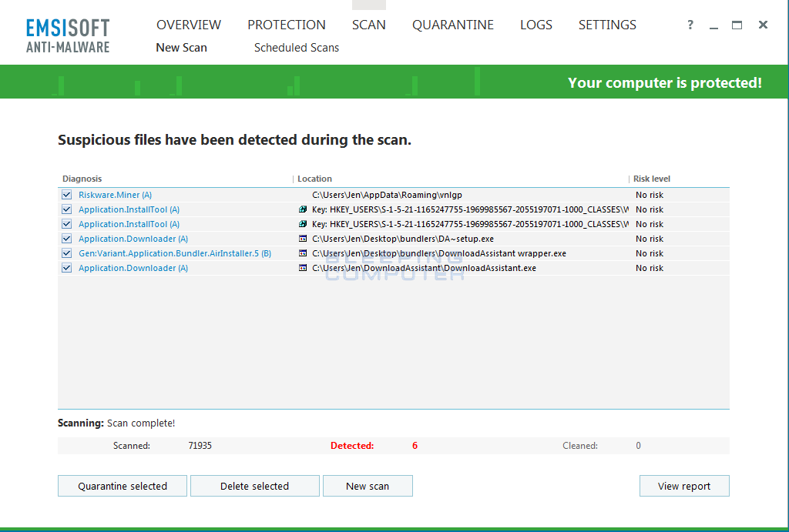Open Application.Downloader (A) link for DownloadAssistant.exe
The width and height of the screenshot is (789, 532).
click(133, 267)
